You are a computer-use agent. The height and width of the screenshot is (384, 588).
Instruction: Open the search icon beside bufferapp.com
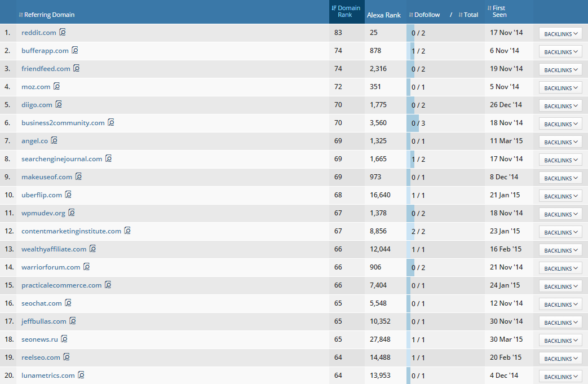click(75, 50)
